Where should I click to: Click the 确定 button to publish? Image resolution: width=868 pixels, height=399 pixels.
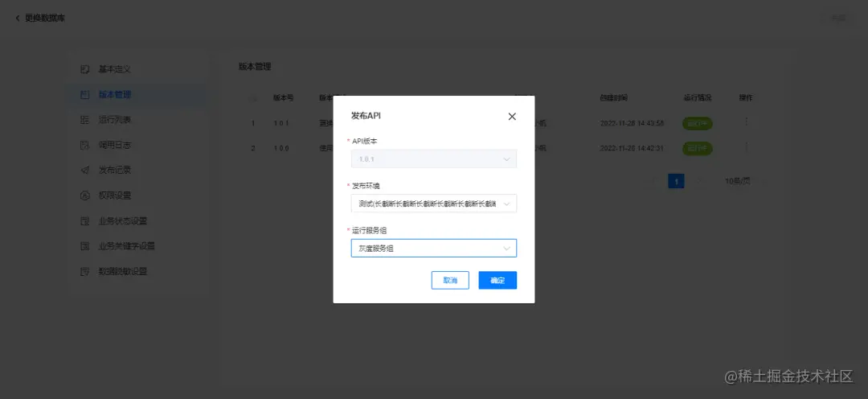click(x=497, y=281)
